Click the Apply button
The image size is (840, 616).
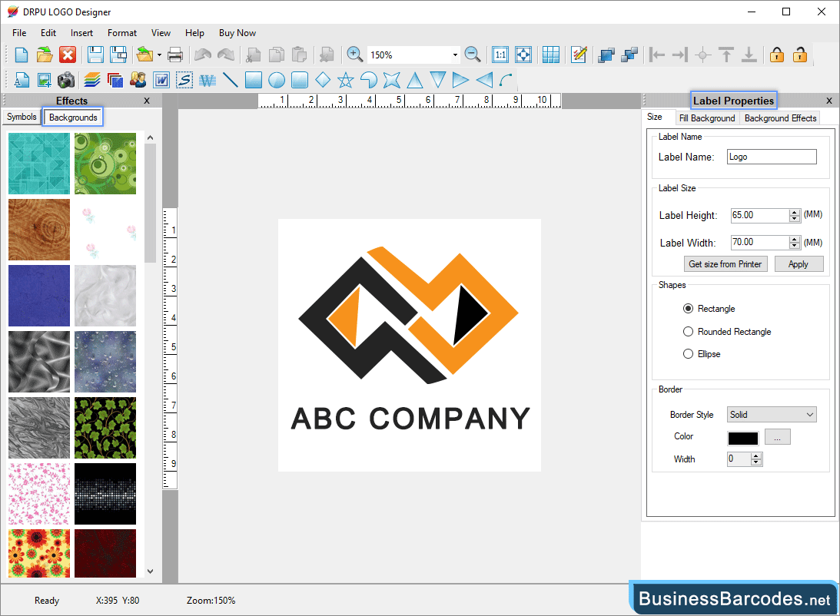[798, 264]
